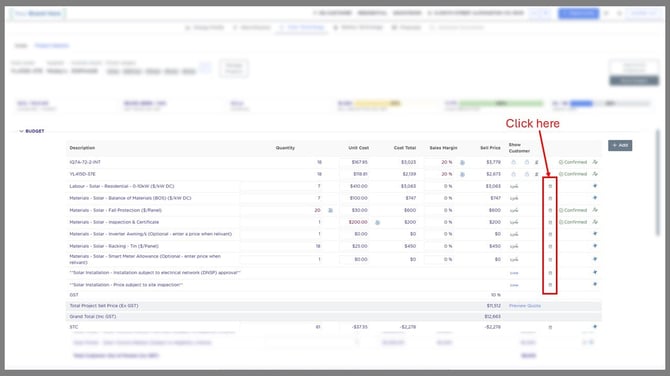This screenshot has height=376, width=670.
Task: Delete the Labour Solar Residential budget line
Action: 550,186
